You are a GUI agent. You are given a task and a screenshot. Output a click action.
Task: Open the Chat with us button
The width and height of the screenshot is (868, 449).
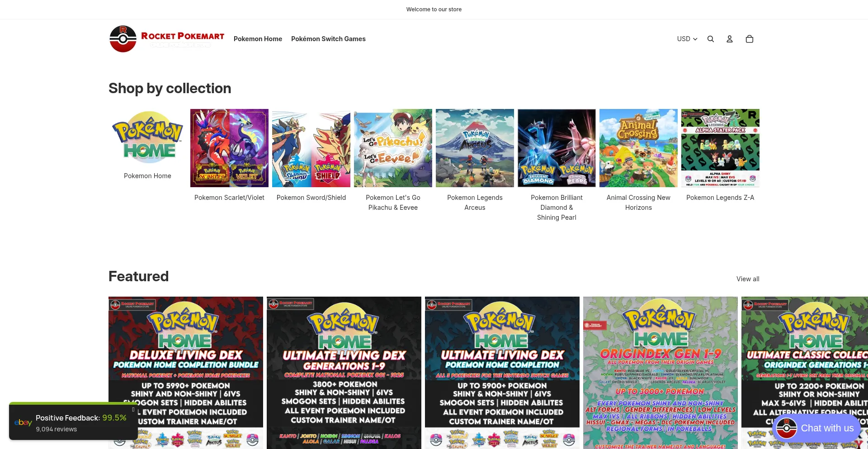(816, 428)
